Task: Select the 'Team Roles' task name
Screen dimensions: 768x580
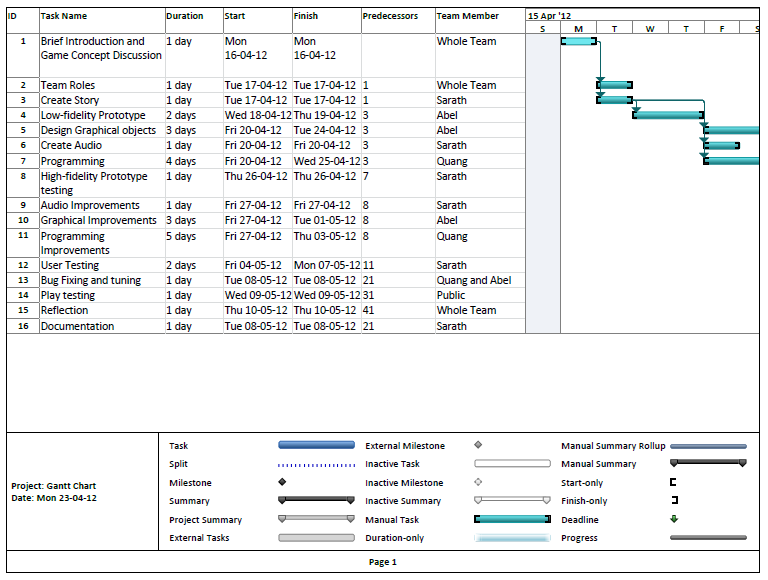Action: pyautogui.click(x=68, y=85)
